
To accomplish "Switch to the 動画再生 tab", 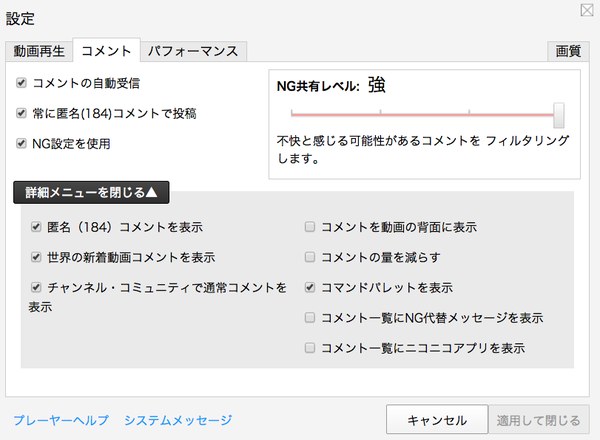I will pos(39,51).
